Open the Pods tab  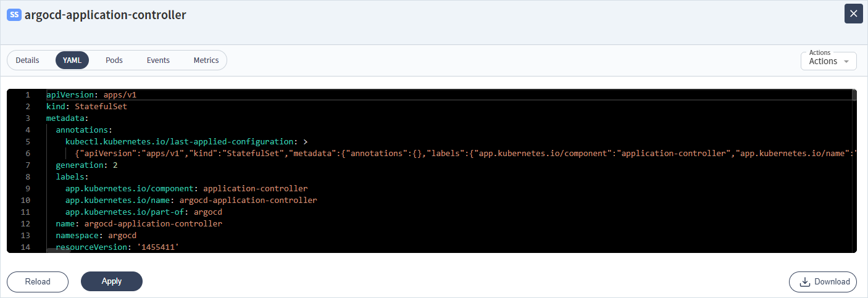coord(114,60)
